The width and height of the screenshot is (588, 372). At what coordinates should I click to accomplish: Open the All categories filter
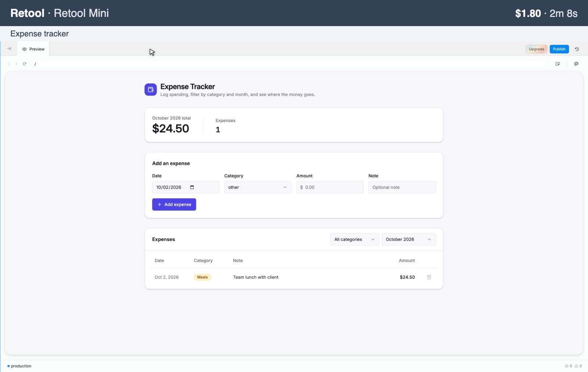click(x=355, y=239)
